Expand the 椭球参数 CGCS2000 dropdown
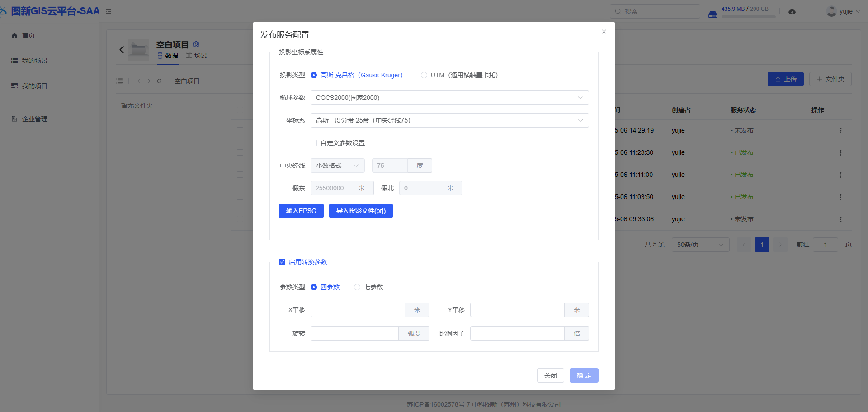The height and width of the screenshot is (412, 868). click(449, 98)
